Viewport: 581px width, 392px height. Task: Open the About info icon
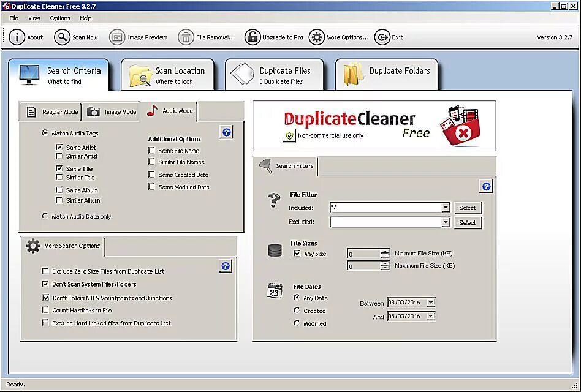(17, 37)
